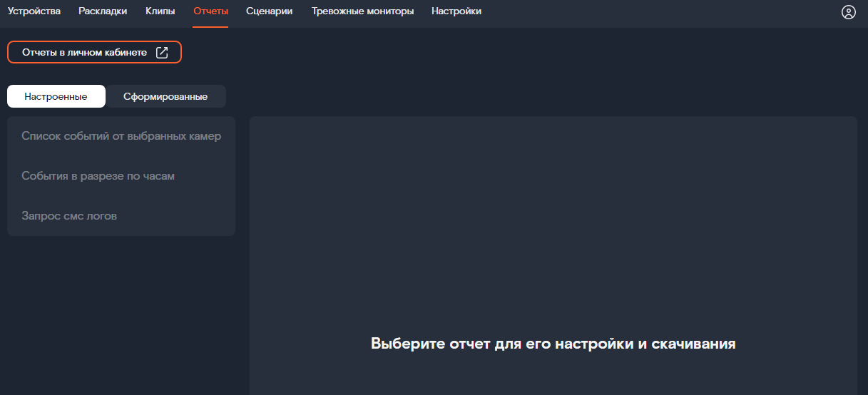868x395 pixels.
Task: Navigate to Тревожные мониторы
Action: [x=362, y=11]
